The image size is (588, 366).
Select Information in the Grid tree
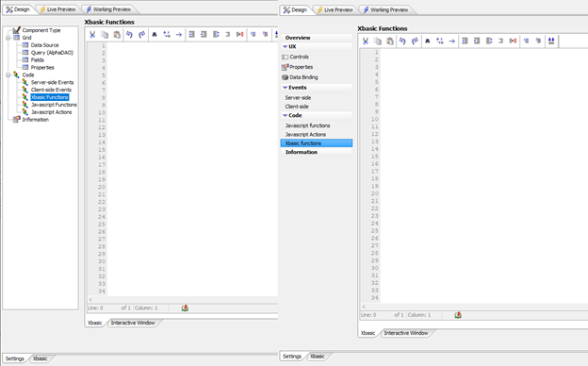(35, 120)
